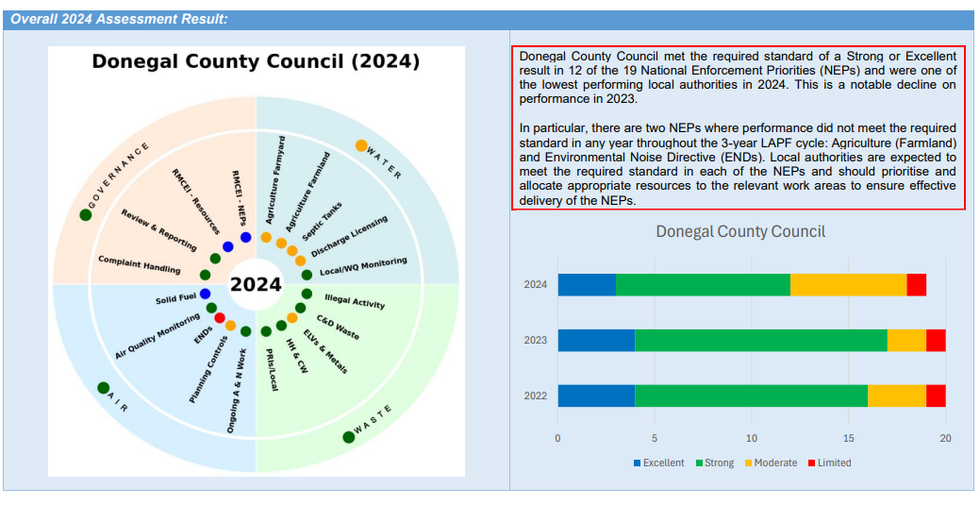Select the 2022 blue Excellent bar segment

click(x=596, y=396)
